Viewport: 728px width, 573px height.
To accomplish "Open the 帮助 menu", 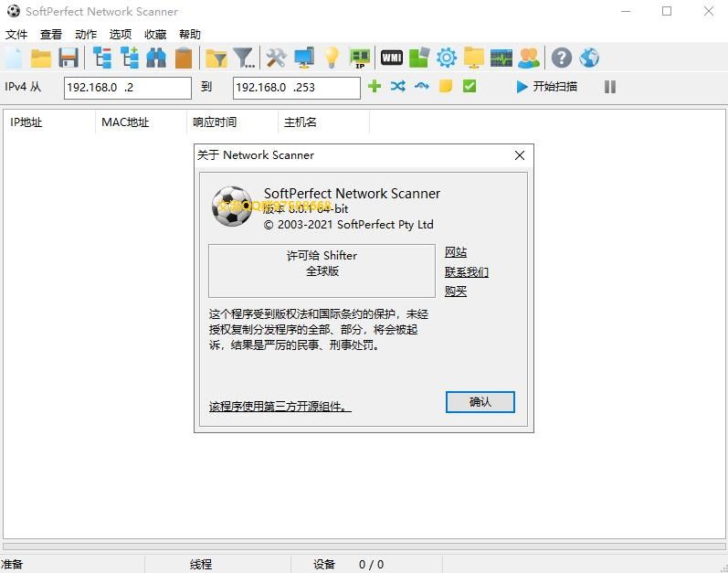I will coord(190,35).
